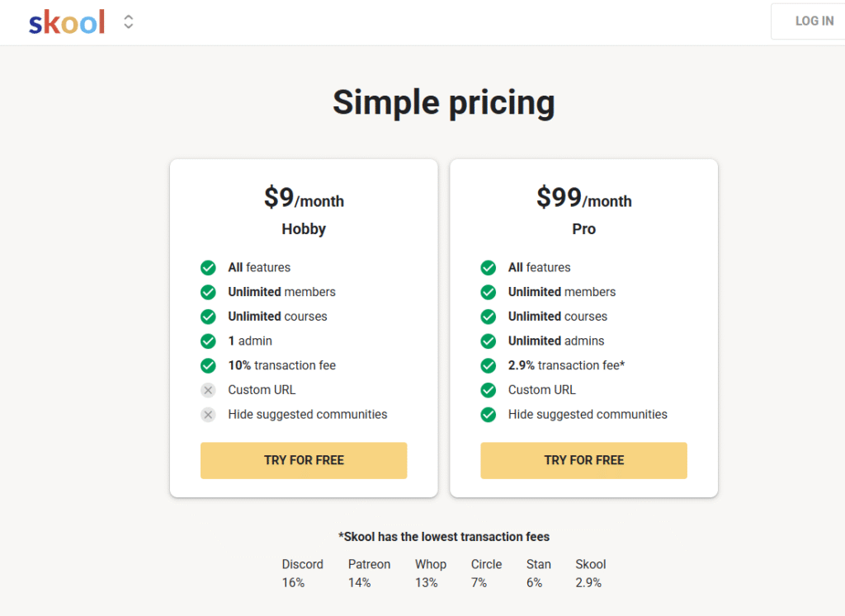Click the Patreon 14% fee entry

pos(369,573)
